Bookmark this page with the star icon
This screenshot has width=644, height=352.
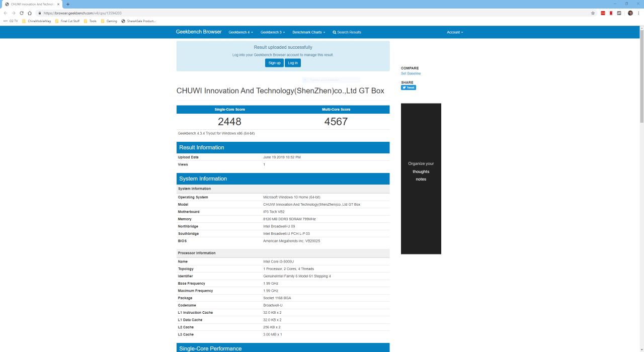(593, 13)
